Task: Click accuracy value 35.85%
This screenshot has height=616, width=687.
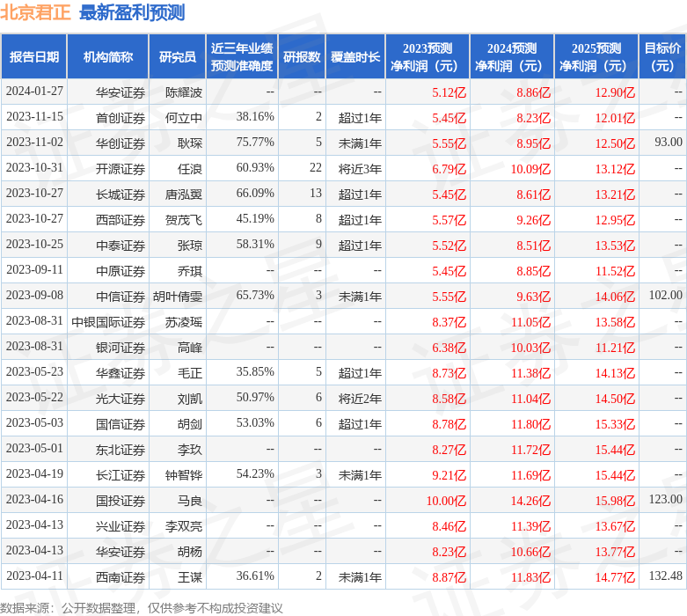Action: click(255, 371)
